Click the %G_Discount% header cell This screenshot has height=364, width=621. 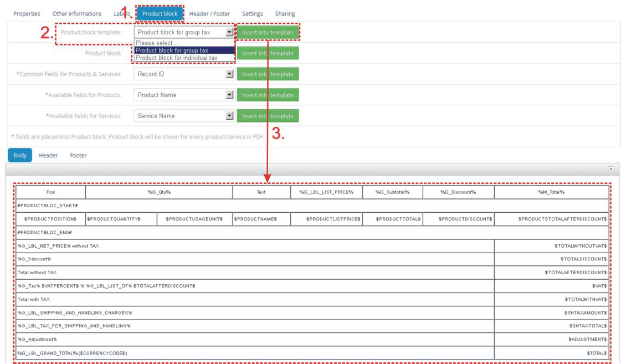459,192
